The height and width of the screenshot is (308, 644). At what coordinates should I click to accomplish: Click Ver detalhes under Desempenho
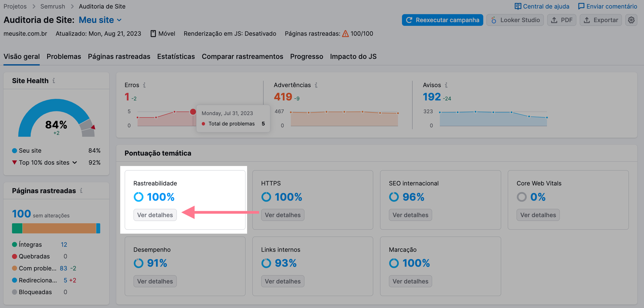tap(155, 281)
